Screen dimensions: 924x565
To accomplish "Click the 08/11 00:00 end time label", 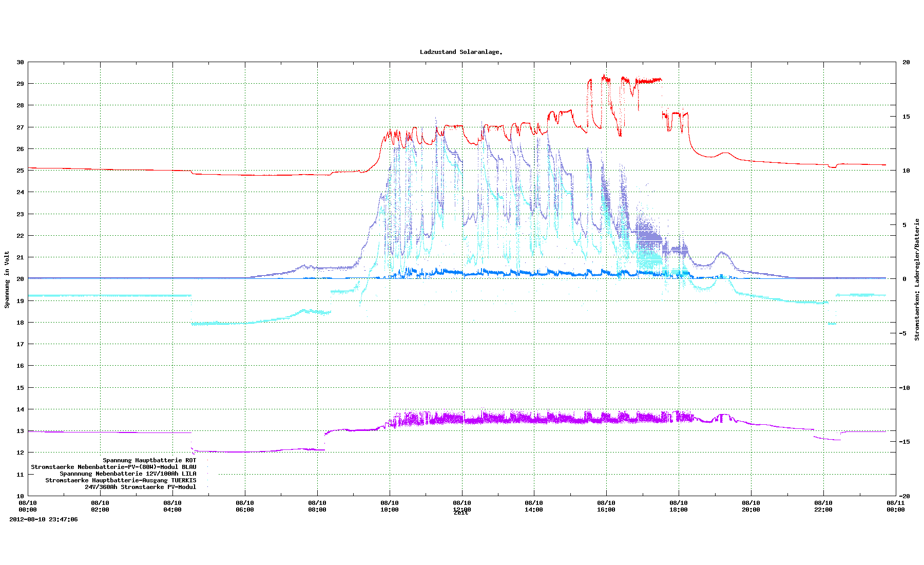I will pyautogui.click(x=895, y=506).
